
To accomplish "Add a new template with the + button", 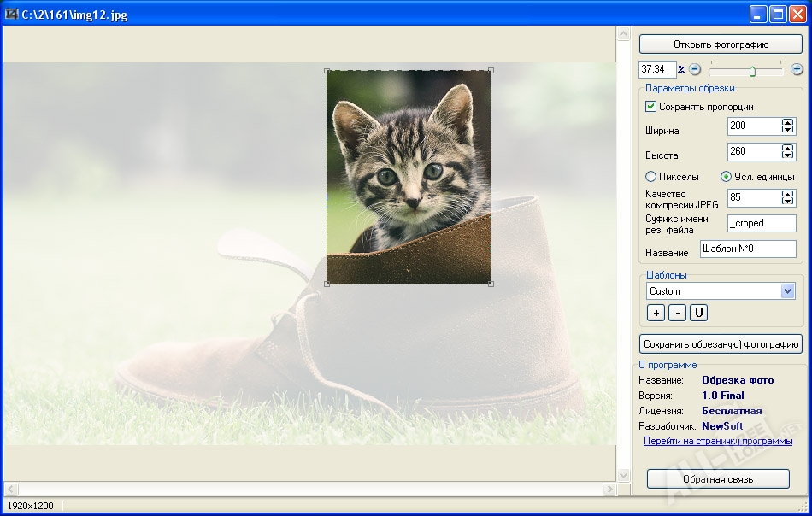I will 656,313.
